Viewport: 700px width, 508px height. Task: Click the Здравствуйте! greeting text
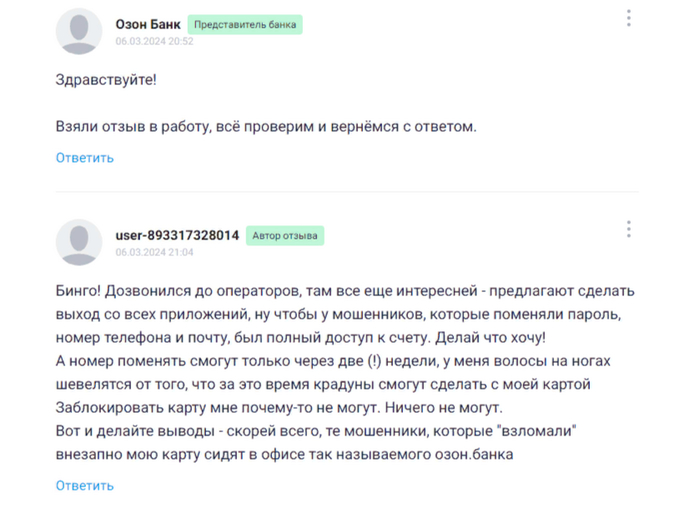pos(106,80)
